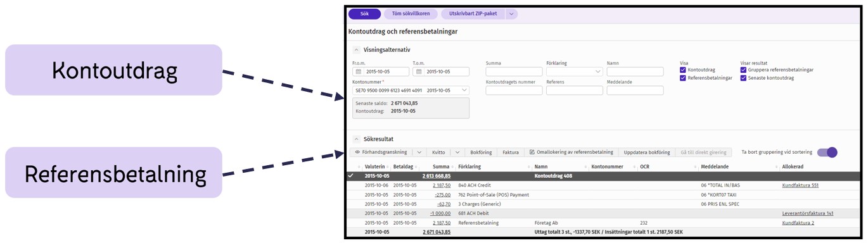Open dropdown arrow next to Förhandsgranskning
The height and width of the screenshot is (243, 868).
point(419,153)
